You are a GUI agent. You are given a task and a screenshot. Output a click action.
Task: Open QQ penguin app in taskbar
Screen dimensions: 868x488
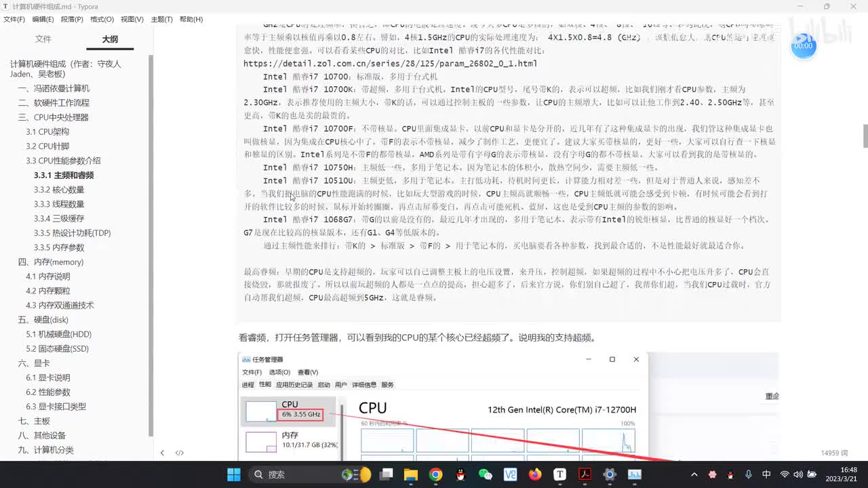click(x=460, y=474)
